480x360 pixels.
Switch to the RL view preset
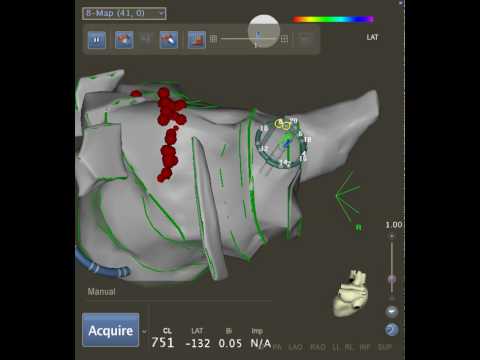[x=348, y=348]
